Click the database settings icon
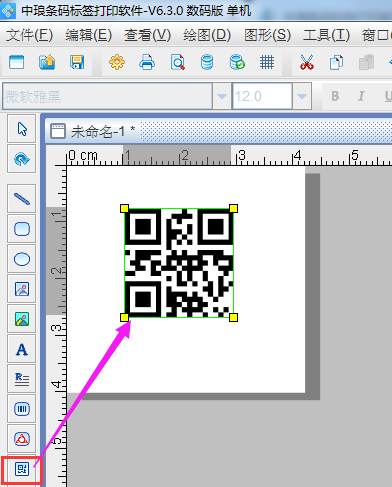 [x=207, y=62]
